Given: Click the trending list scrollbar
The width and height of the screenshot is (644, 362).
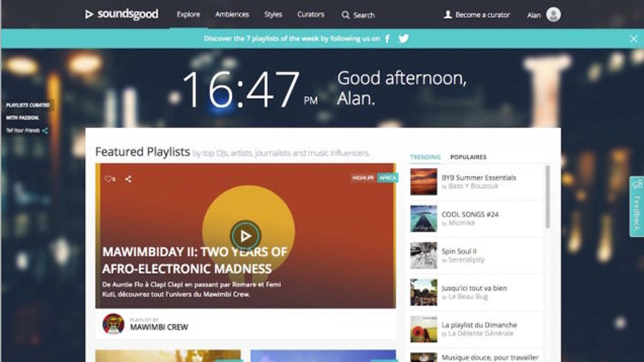Looking at the screenshot, I should coord(547,196).
